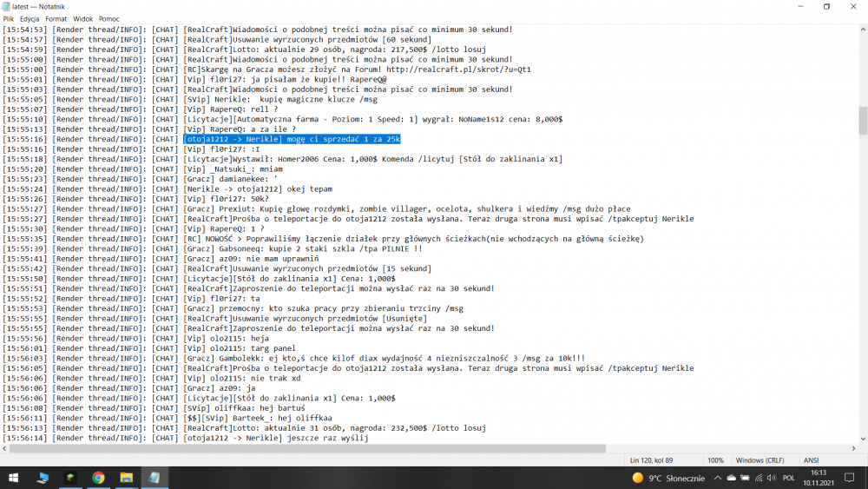Click the Windows Start button
The image size is (868, 489).
[x=14, y=477]
